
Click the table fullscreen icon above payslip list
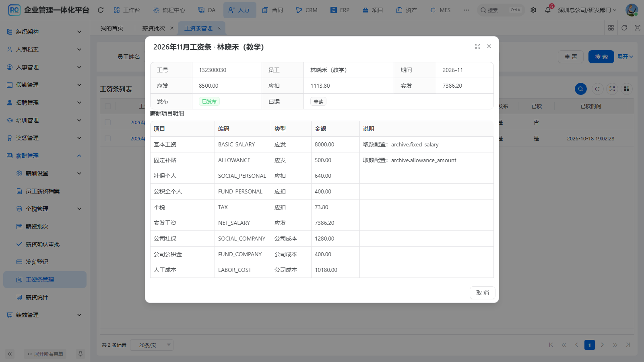(x=612, y=89)
